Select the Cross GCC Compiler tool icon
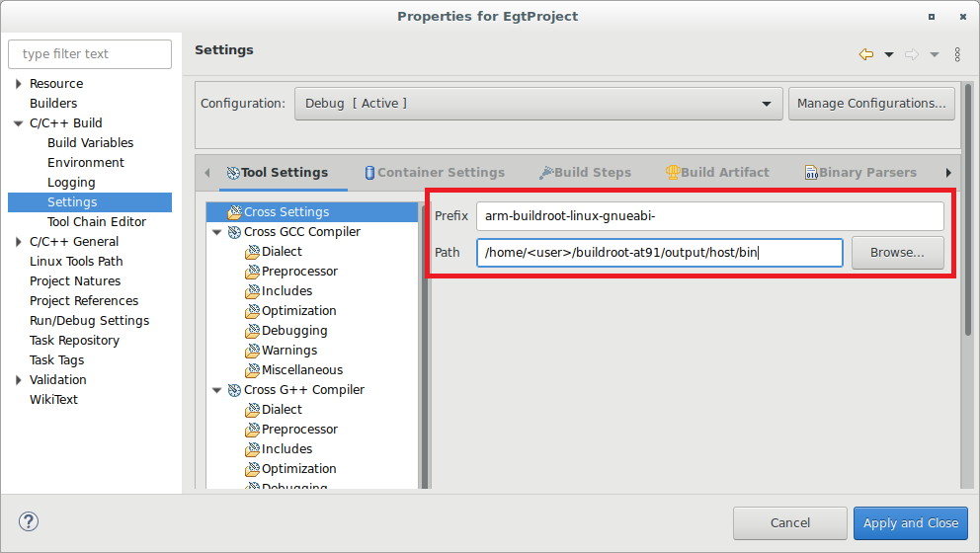 click(234, 232)
